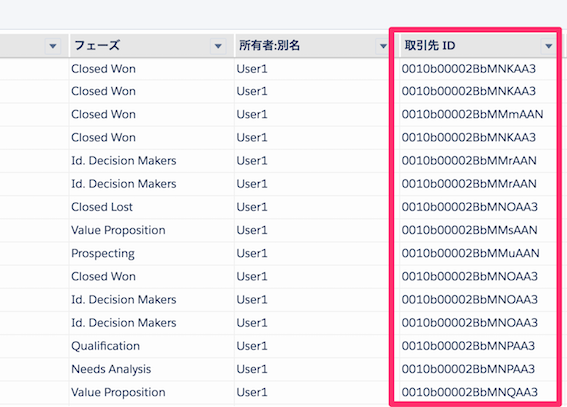Open the 取引先 ID column dropdown arrow

click(x=549, y=46)
